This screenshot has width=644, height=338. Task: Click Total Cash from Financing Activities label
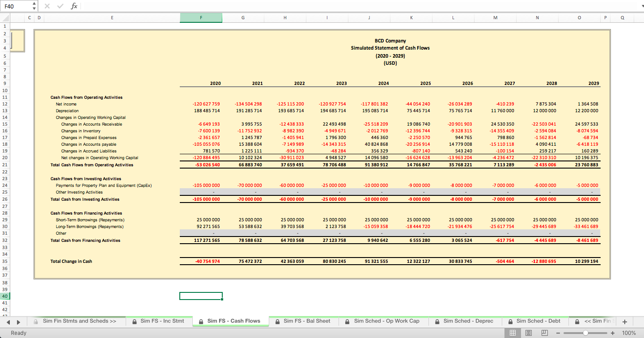pos(85,241)
